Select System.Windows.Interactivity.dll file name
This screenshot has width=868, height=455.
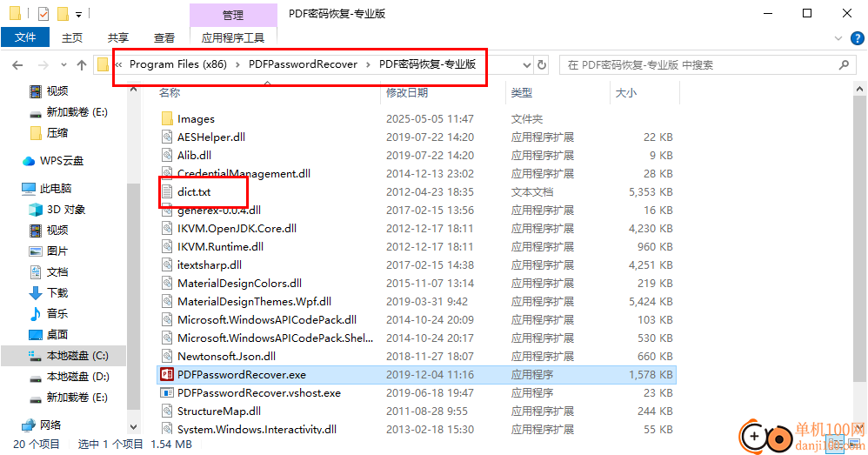coord(257,429)
